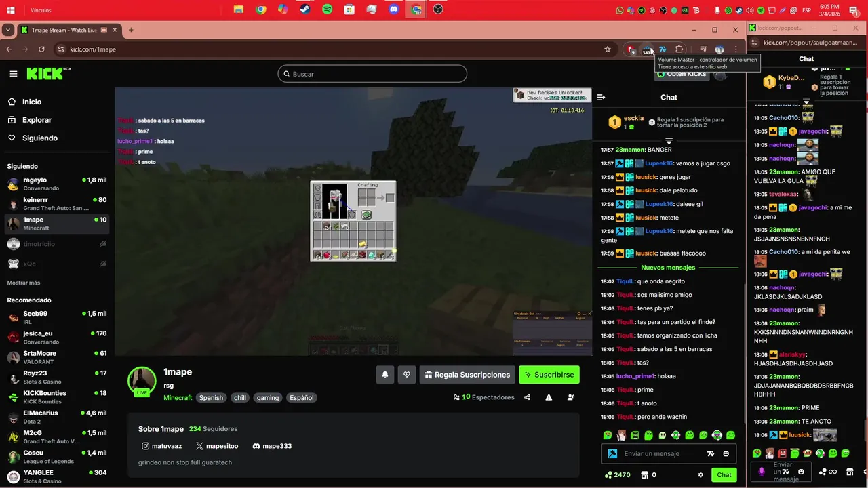
Task: Open chat settings gear icon
Action: tap(701, 475)
